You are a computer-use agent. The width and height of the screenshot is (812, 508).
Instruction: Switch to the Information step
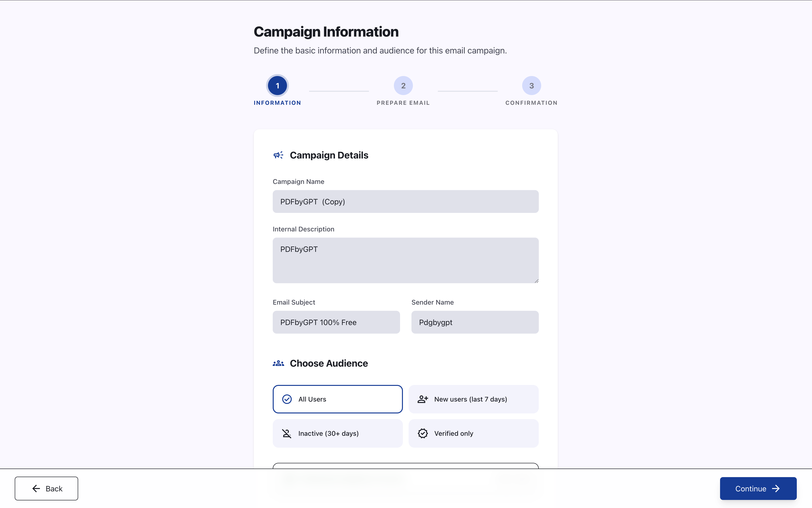pos(277,86)
